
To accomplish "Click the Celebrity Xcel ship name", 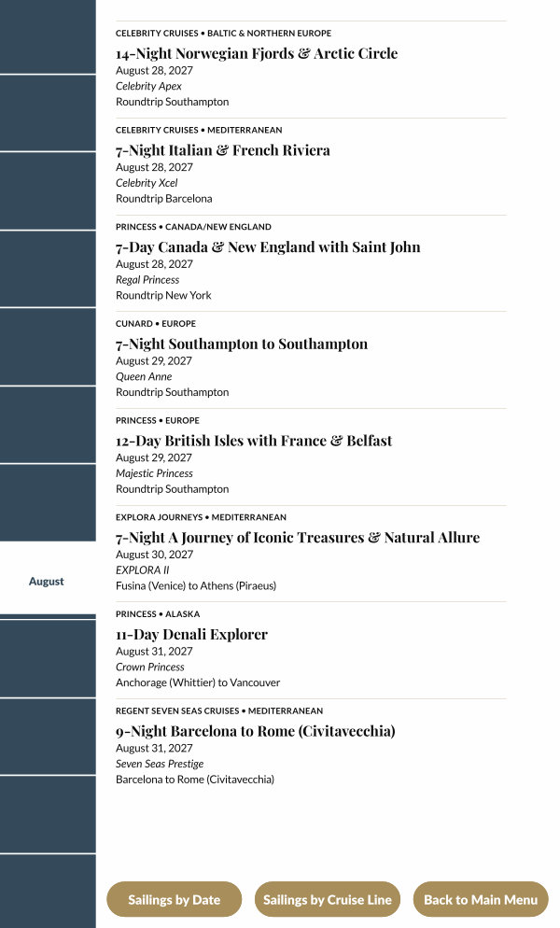I will (x=147, y=183).
